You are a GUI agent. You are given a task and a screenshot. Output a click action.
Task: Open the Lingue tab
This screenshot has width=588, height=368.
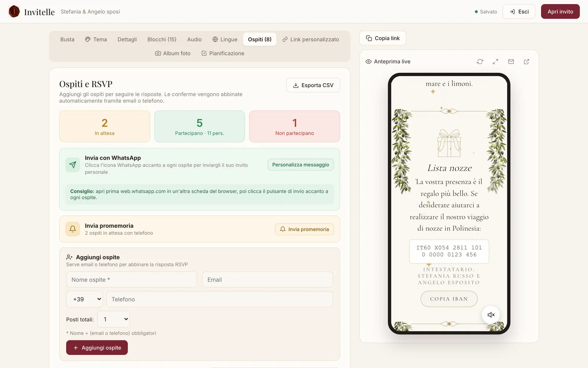(225, 39)
